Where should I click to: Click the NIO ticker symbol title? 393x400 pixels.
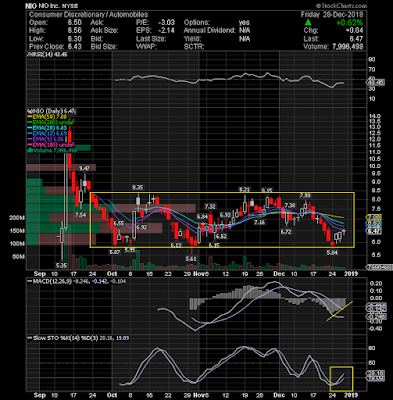coord(31,6)
